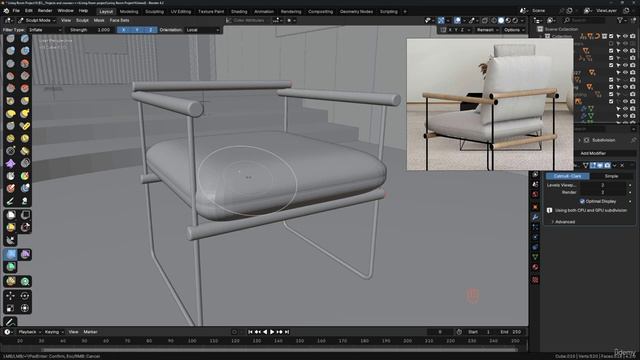Image resolution: width=640 pixels, height=360 pixels.
Task: Click the Strength value field
Action: tap(91, 30)
